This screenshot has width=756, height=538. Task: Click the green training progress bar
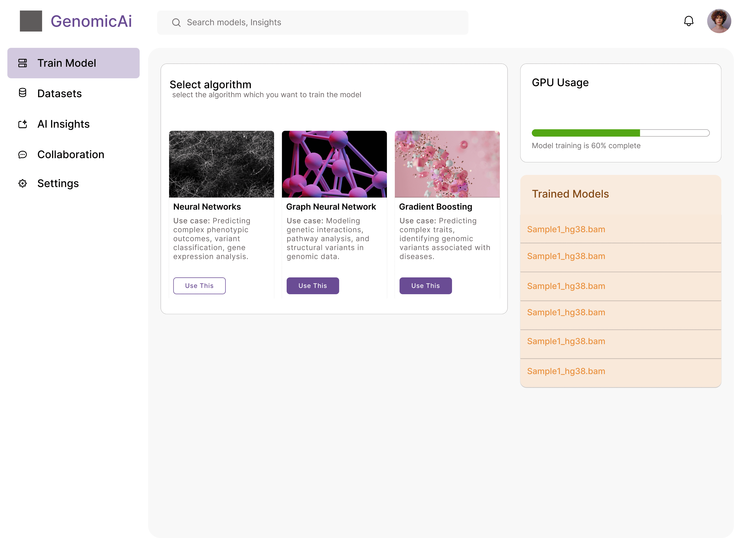click(x=585, y=133)
